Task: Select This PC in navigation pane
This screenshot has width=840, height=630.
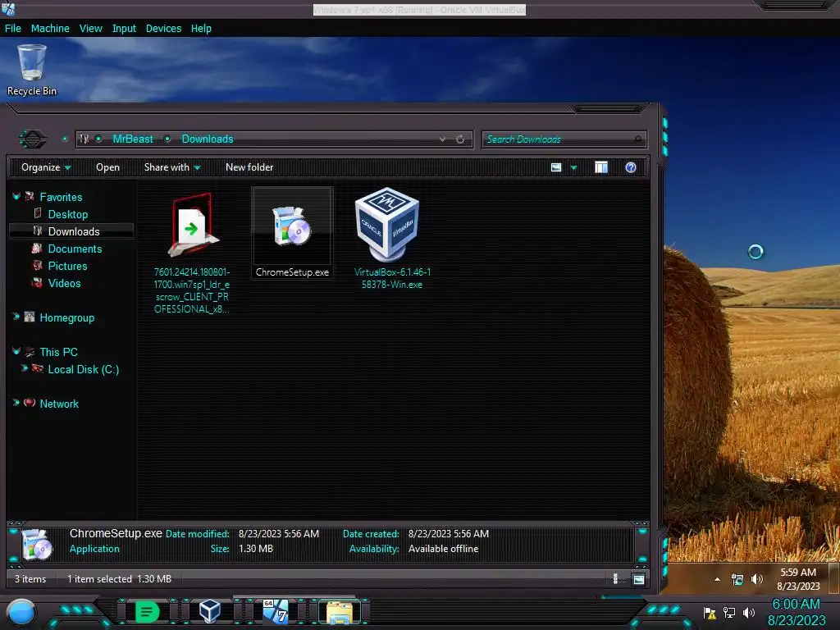Action: coord(58,352)
